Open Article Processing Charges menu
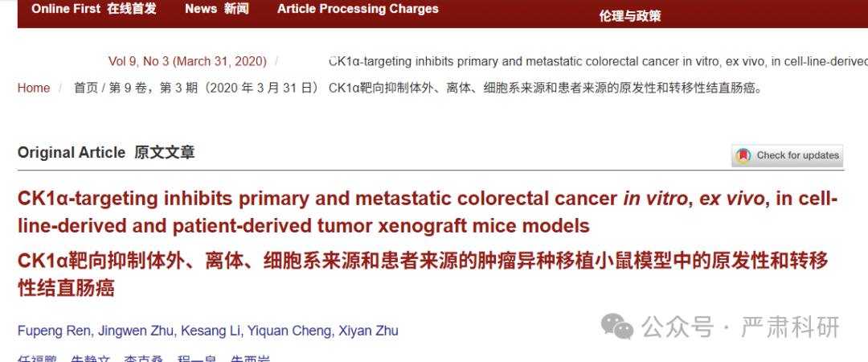This screenshot has height=362, width=868. coord(358,9)
